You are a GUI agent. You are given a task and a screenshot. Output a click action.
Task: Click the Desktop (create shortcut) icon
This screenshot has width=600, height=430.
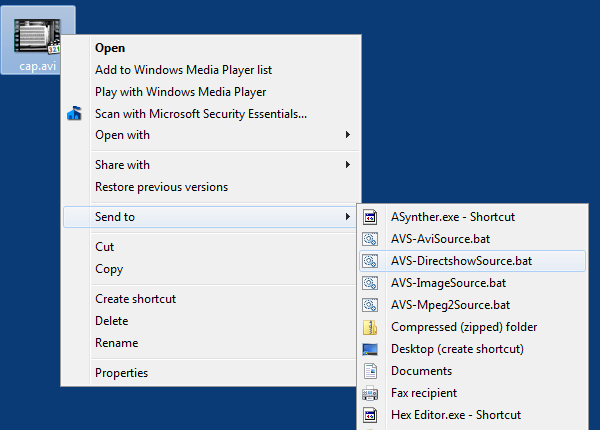pyautogui.click(x=371, y=349)
